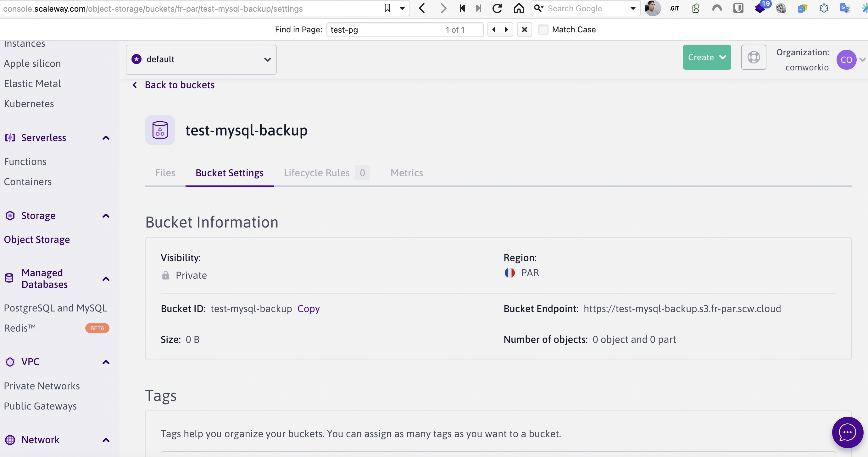Close the Find in Page bar
The image size is (868, 457).
(524, 30)
